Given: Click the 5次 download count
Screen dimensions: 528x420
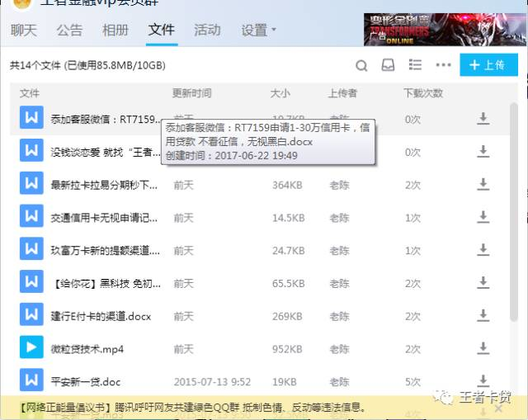Looking at the screenshot, I should click(412, 382).
